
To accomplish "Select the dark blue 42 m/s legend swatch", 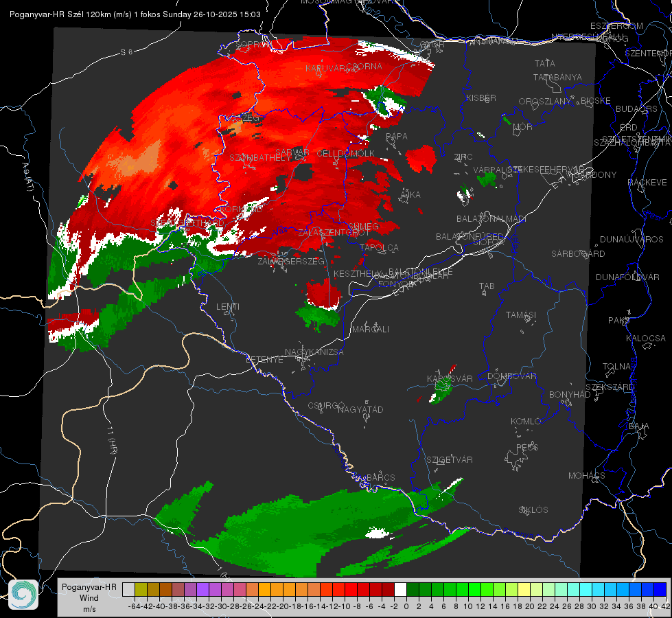I will point(660,589).
